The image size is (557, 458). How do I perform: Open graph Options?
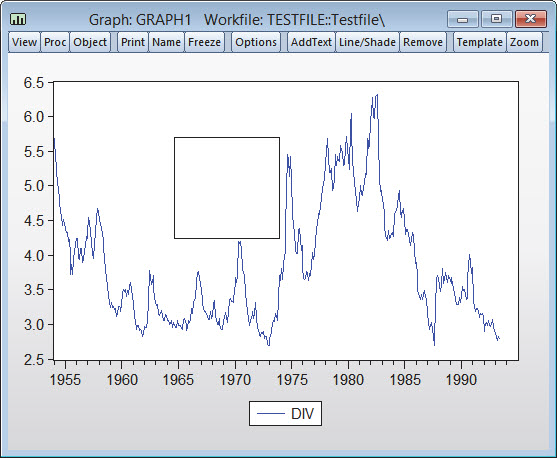click(x=256, y=42)
